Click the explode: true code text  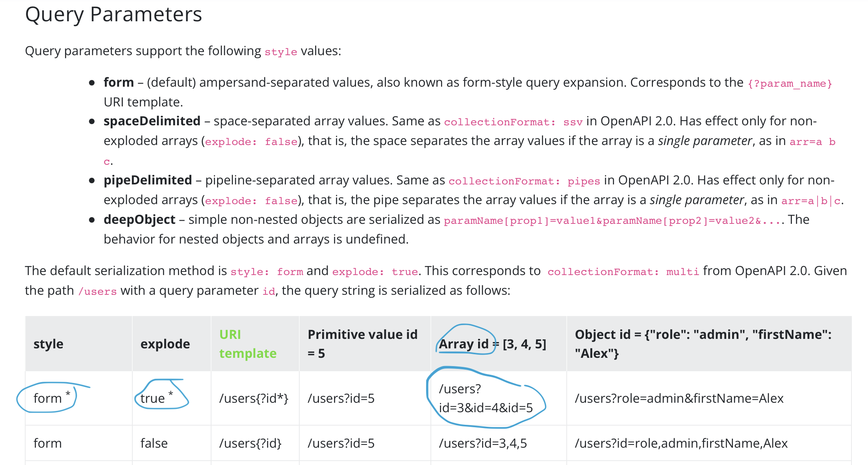pyautogui.click(x=375, y=272)
